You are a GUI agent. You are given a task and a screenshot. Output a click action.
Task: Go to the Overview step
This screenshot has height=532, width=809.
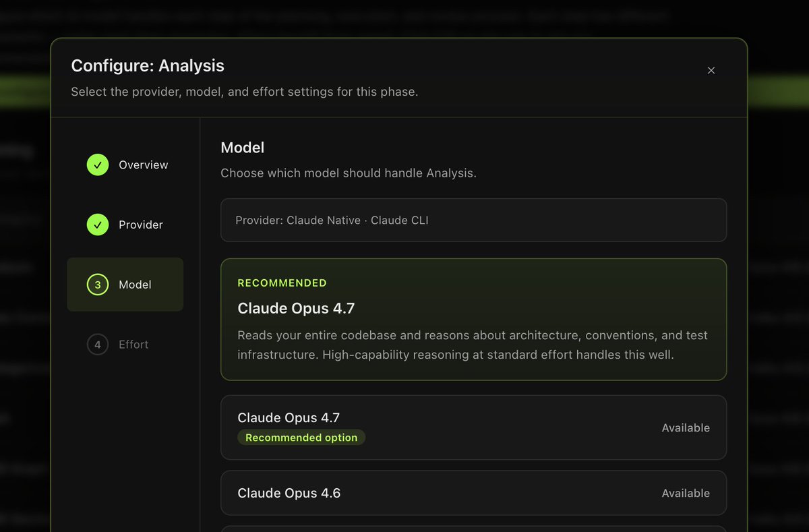pos(125,165)
